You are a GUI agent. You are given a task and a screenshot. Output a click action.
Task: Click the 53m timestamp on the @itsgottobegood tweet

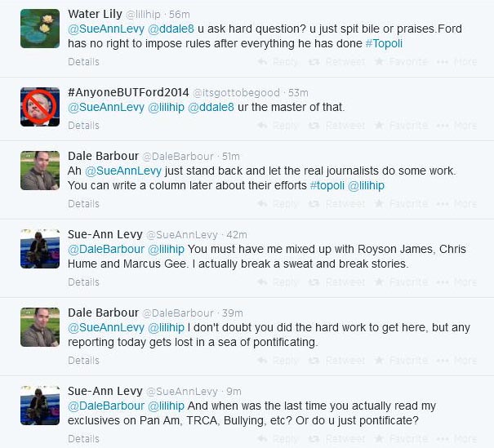point(298,92)
